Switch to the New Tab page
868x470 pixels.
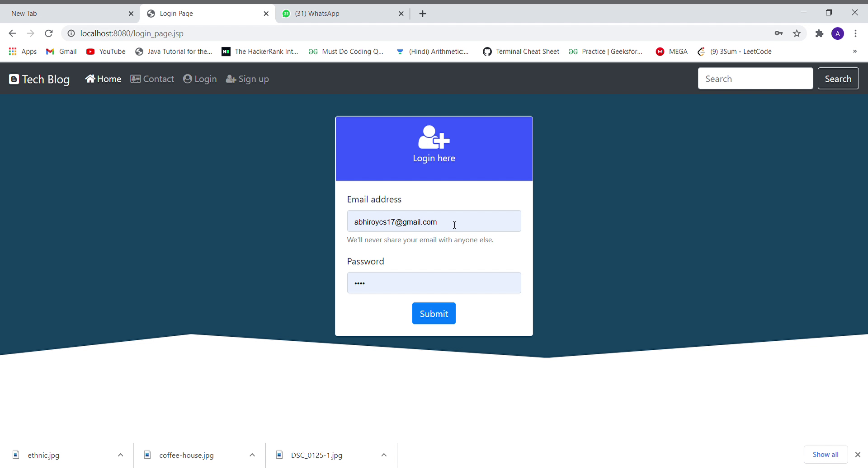(63, 13)
